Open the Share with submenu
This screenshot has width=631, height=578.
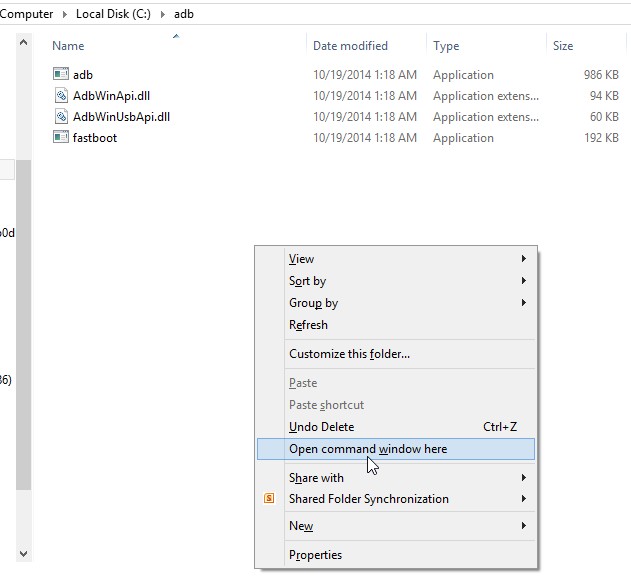click(316, 478)
